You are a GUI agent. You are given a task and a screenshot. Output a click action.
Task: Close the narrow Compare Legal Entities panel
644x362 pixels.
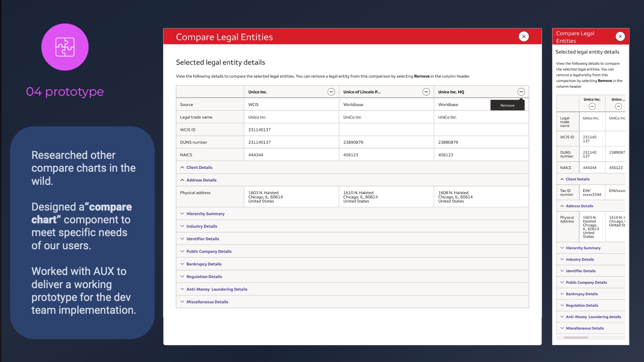(620, 37)
